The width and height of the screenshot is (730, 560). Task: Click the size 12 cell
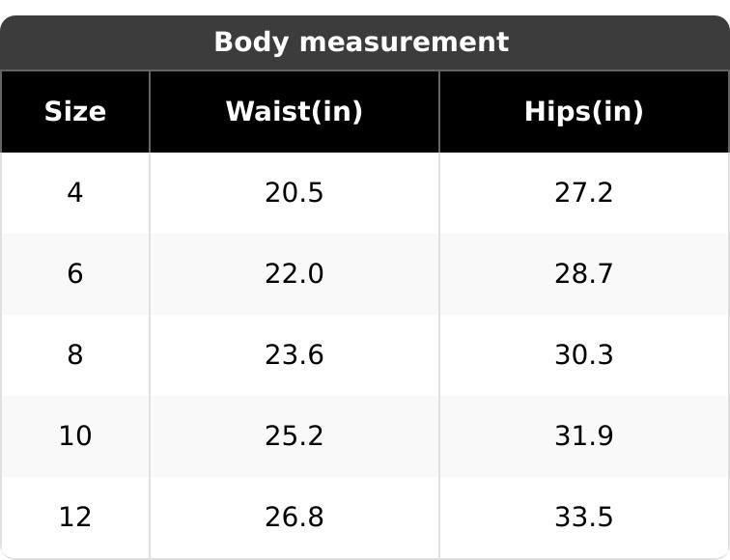[x=75, y=518]
